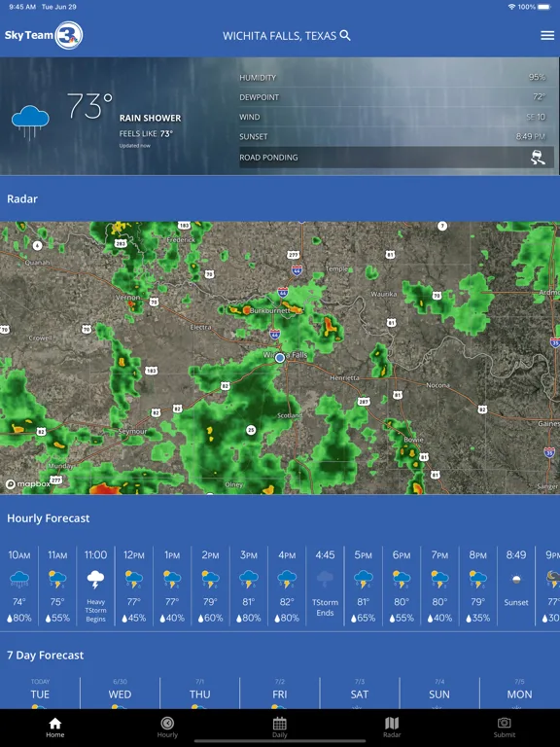Open the hamburger menu

(547, 35)
